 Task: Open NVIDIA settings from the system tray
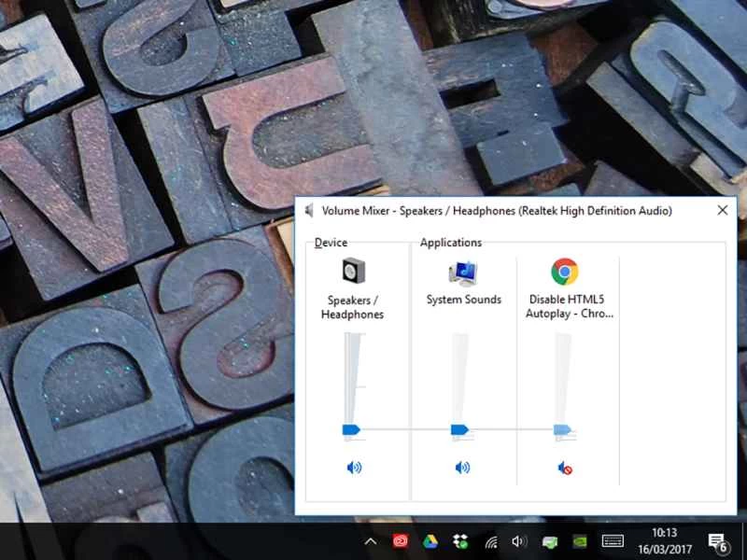click(x=579, y=541)
